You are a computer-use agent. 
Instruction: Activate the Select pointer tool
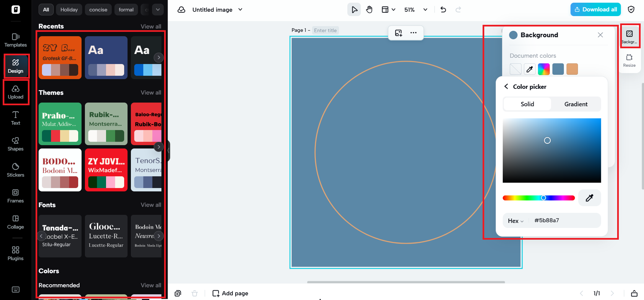click(x=354, y=10)
